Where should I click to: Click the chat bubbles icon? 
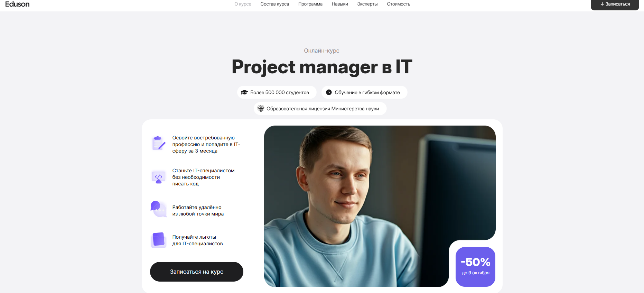point(158,209)
